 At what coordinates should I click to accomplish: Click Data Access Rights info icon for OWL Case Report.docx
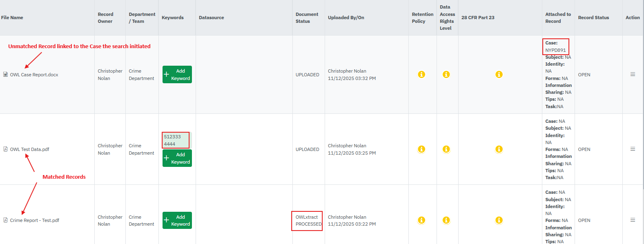[x=446, y=75]
